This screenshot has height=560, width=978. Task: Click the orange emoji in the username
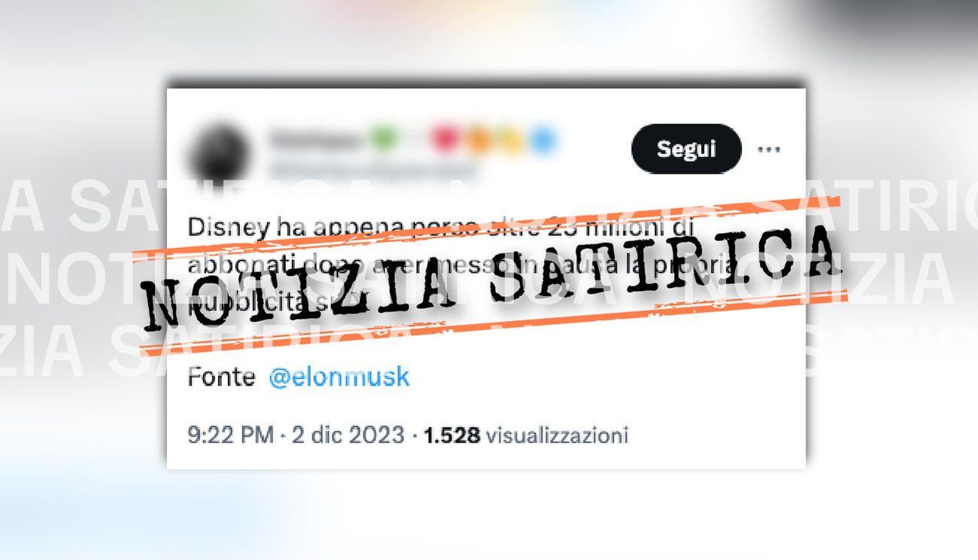[x=478, y=140]
